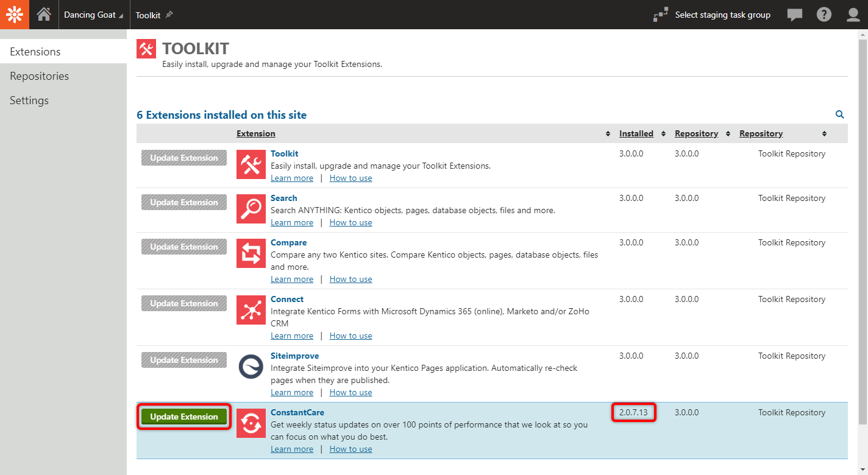Open the Search extension name link
Viewport: 868px width, 475px height.
[x=284, y=199]
